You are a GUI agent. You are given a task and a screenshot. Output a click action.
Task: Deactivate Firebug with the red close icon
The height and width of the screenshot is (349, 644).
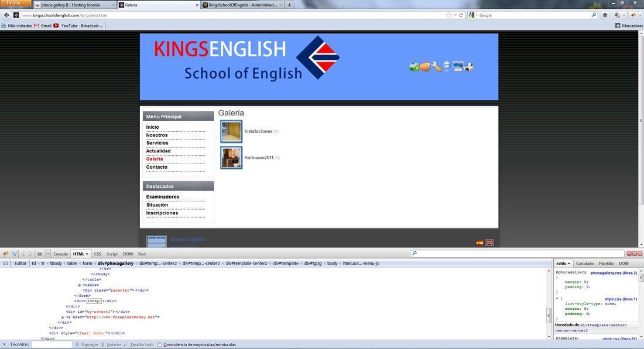639,254
